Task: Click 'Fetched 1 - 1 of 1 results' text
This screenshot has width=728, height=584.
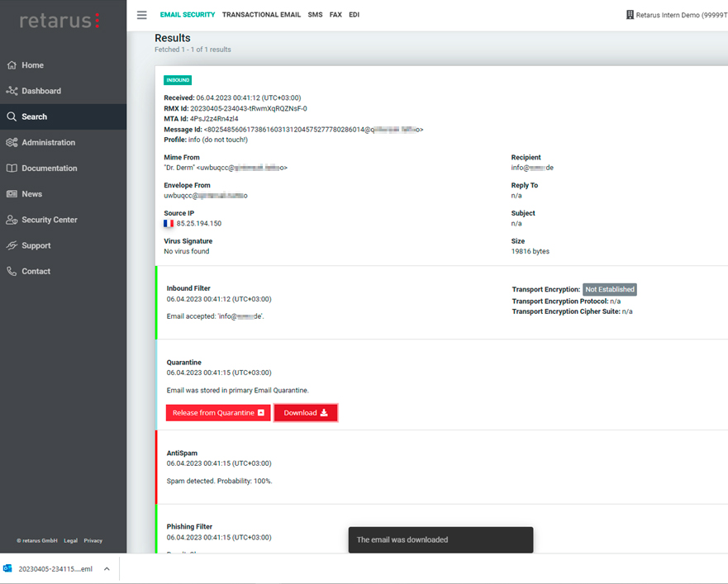Action: click(x=193, y=50)
